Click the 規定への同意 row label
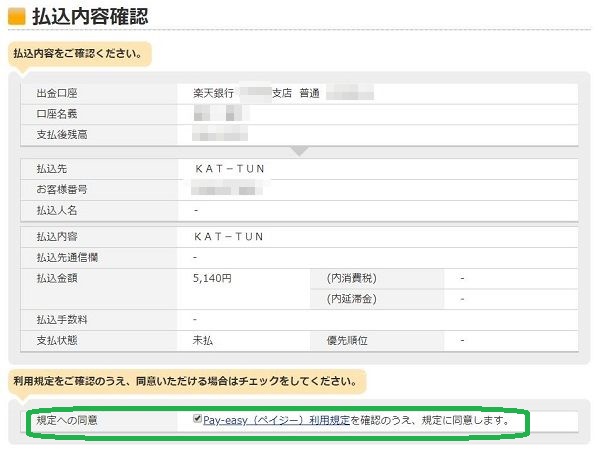600x456 pixels. (67, 420)
